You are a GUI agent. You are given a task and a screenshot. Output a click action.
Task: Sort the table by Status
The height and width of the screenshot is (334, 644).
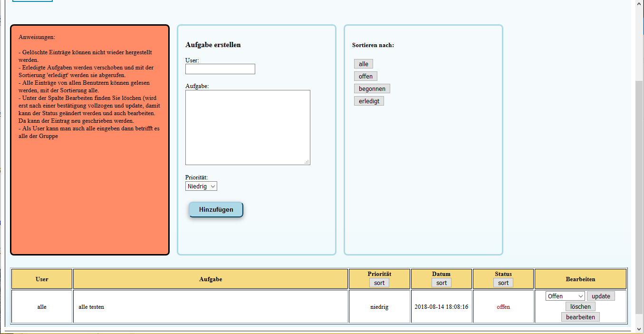[503, 283]
